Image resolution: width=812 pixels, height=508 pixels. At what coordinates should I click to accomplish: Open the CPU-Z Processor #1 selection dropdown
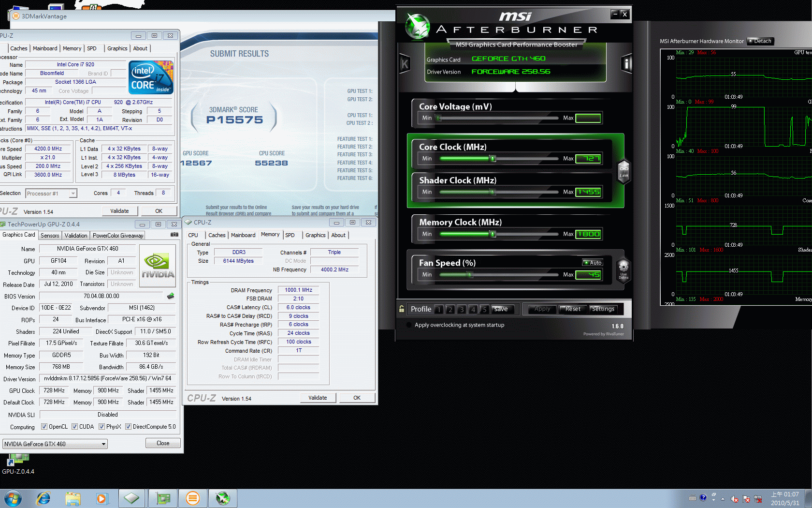click(x=51, y=194)
